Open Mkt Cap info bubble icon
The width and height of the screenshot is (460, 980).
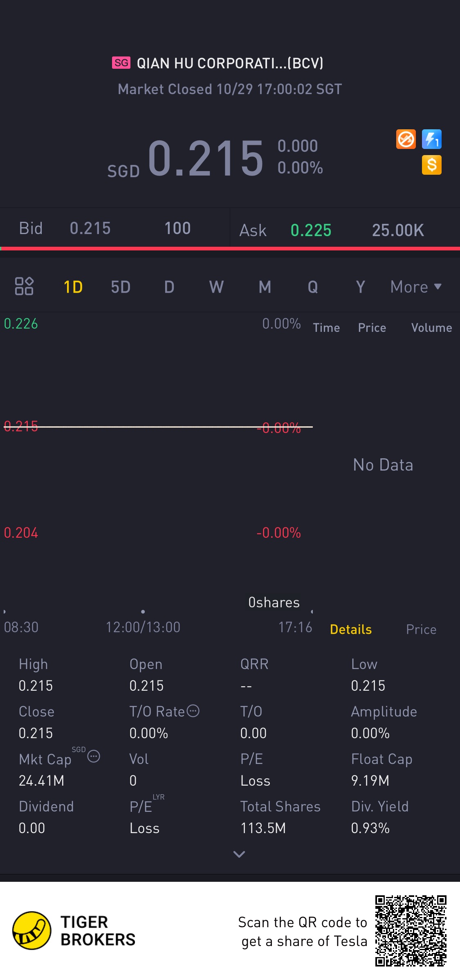coord(94,756)
